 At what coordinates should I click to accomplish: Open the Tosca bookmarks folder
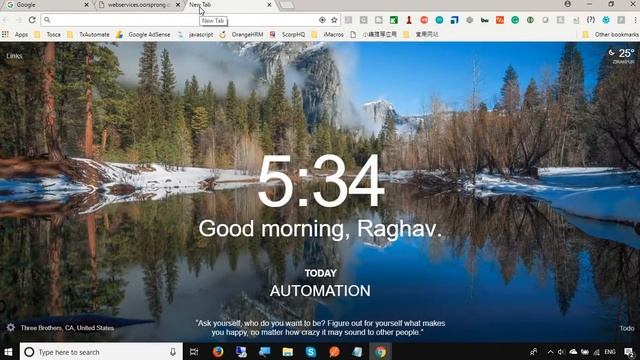tap(48, 35)
